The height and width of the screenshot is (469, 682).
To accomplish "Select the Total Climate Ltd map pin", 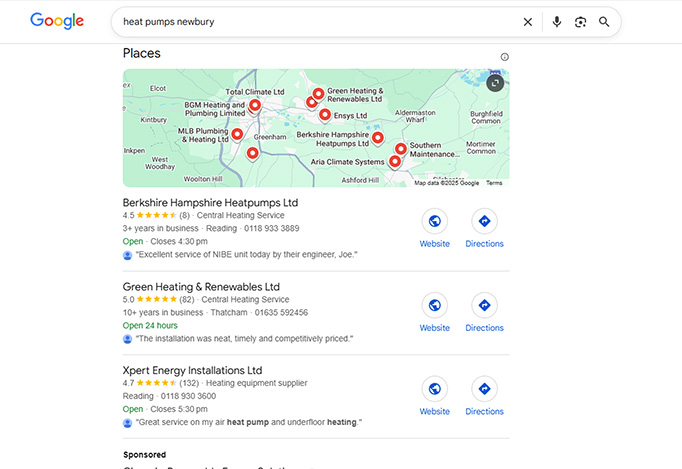I will [255, 105].
